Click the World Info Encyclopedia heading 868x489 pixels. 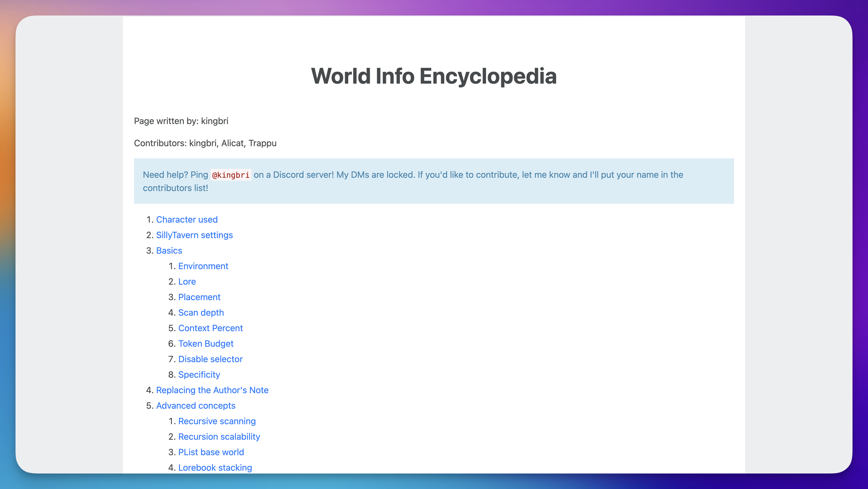pos(433,76)
